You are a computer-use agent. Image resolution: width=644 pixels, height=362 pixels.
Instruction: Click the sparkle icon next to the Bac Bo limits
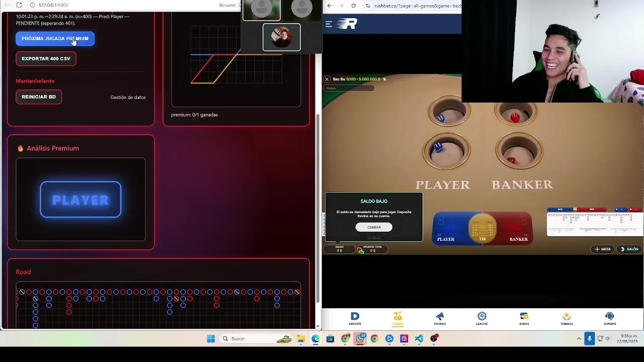click(384, 79)
